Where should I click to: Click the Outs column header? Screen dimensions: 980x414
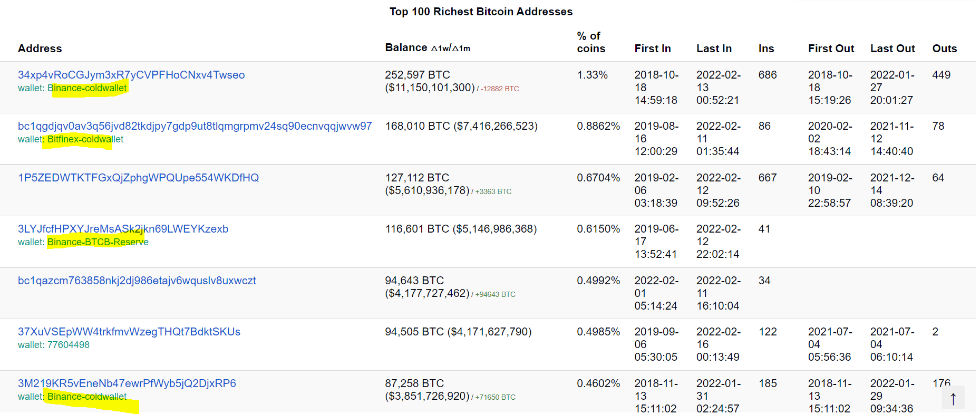[944, 49]
